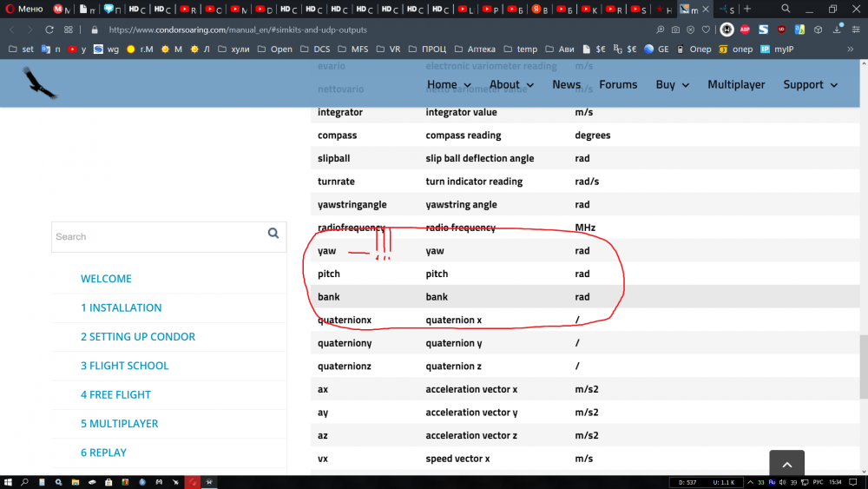The height and width of the screenshot is (489, 868).
Task: Open the 1 INSTALLATION chapter link
Action: (121, 307)
